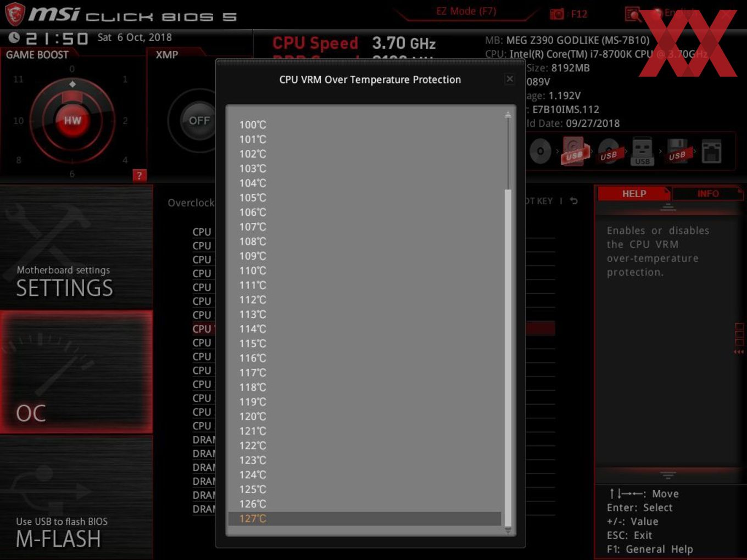The image size is (747, 560).
Task: Select the USB floppy boot device icon
Action: [677, 152]
